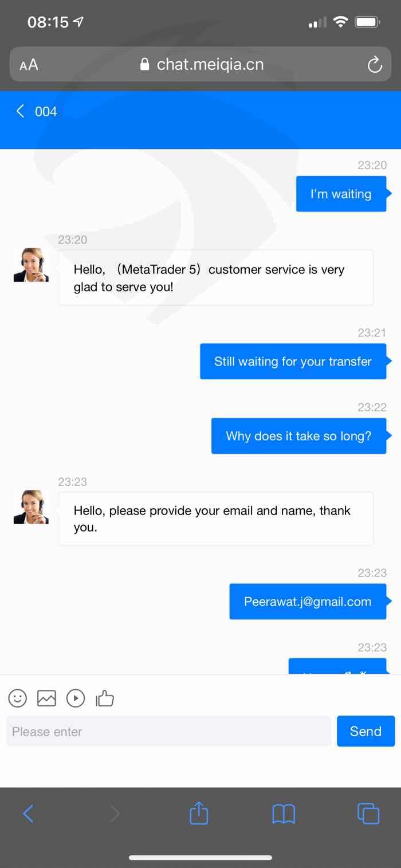Image resolution: width=401 pixels, height=868 pixels.
Task: Reload the page in the address bar
Action: pos(375,65)
